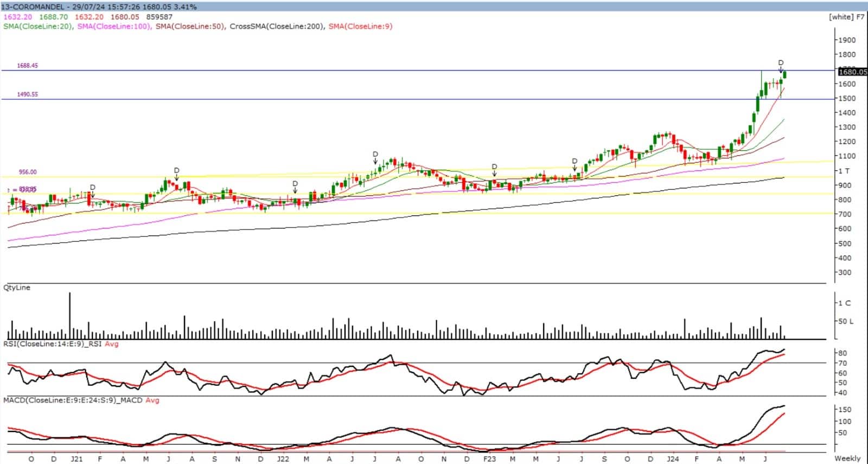
Task: Click the MACD(CloseLine:E:9:E:24:S:9) indicator label
Action: coord(73,401)
